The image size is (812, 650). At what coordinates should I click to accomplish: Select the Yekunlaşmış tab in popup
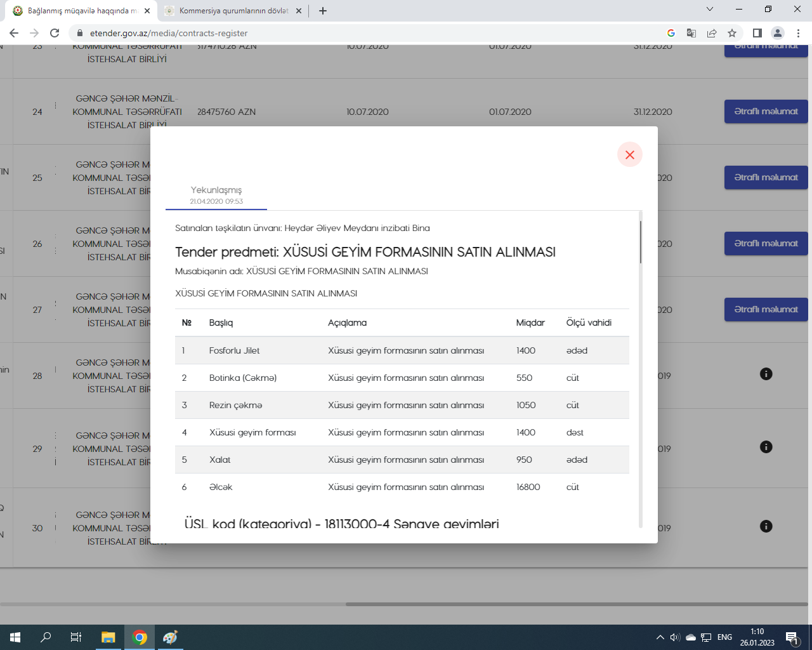pyautogui.click(x=216, y=194)
